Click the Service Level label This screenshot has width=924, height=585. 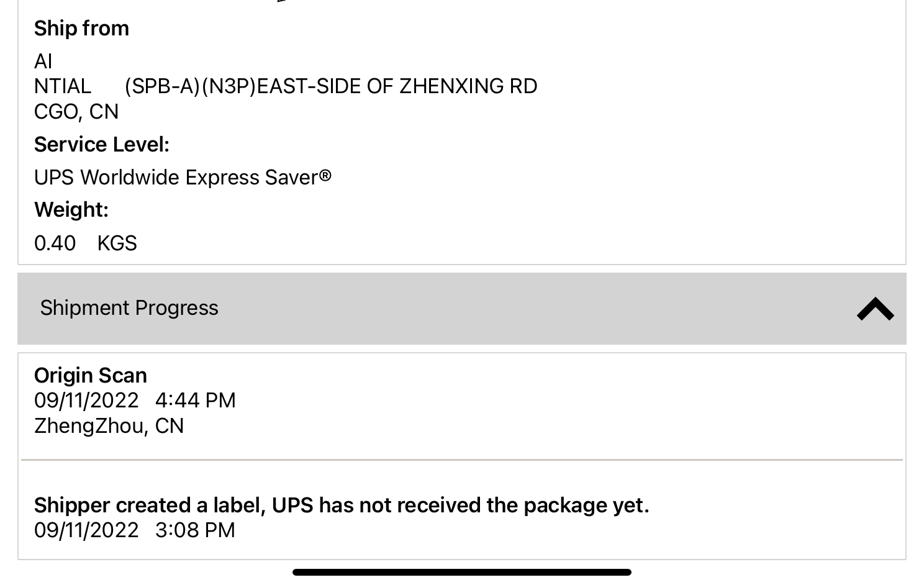(x=102, y=145)
